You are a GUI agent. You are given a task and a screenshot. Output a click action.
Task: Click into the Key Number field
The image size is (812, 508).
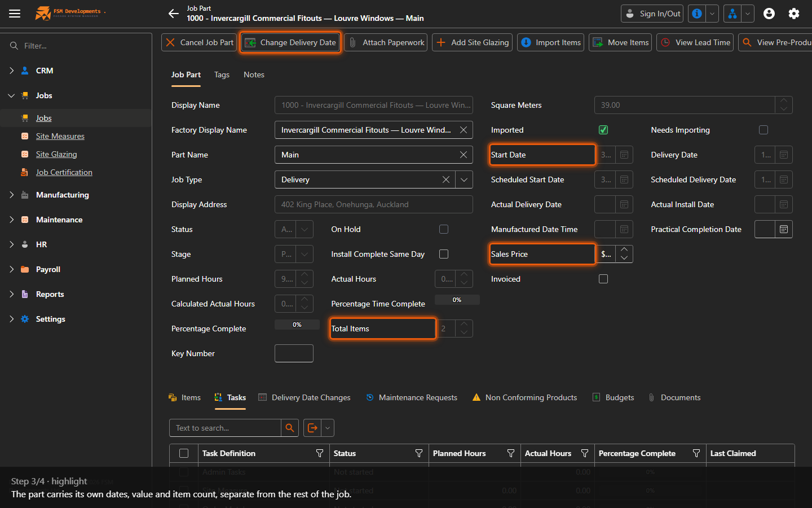click(294, 353)
